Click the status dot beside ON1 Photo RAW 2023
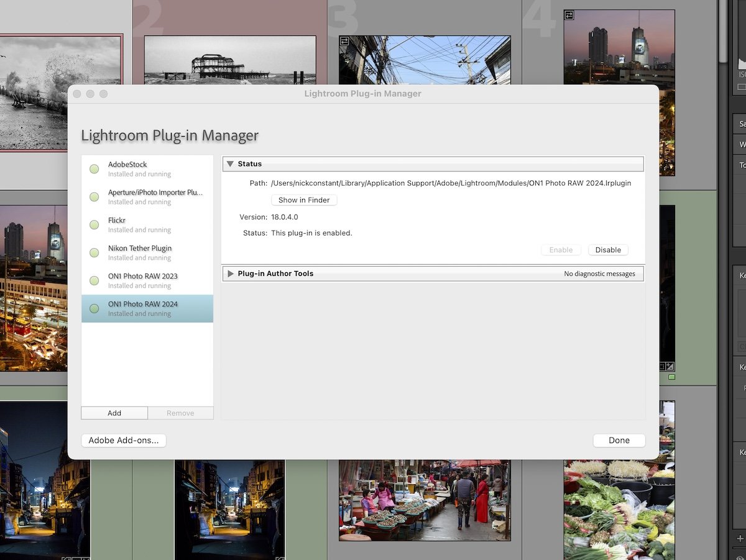This screenshot has width=746, height=560. pyautogui.click(x=94, y=280)
